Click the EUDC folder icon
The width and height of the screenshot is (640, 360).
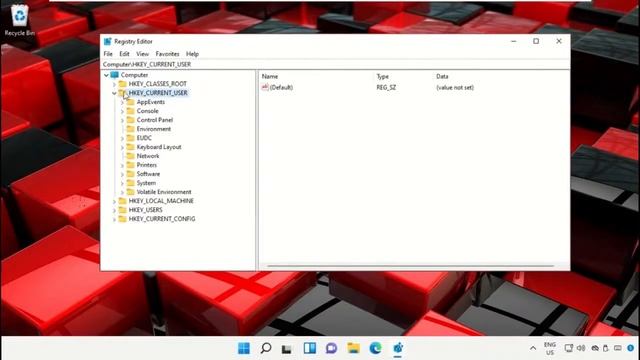pos(131,138)
